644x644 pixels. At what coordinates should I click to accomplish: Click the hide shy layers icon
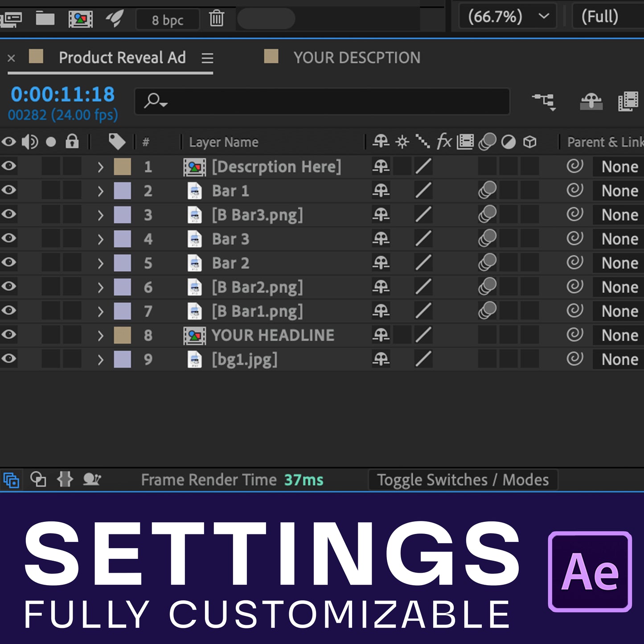591,102
